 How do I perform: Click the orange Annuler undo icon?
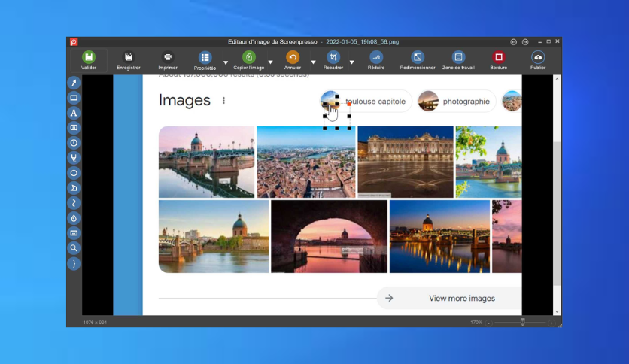(x=293, y=57)
